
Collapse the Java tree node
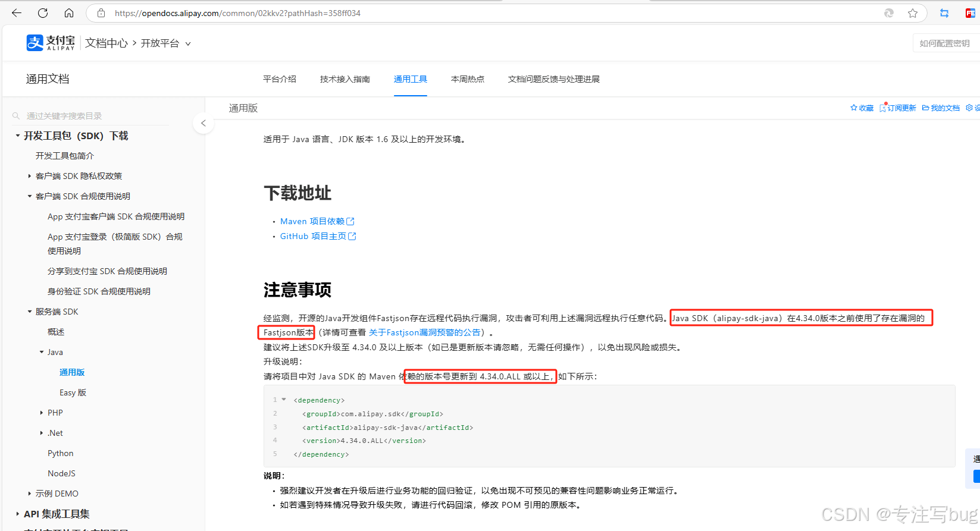click(x=42, y=352)
